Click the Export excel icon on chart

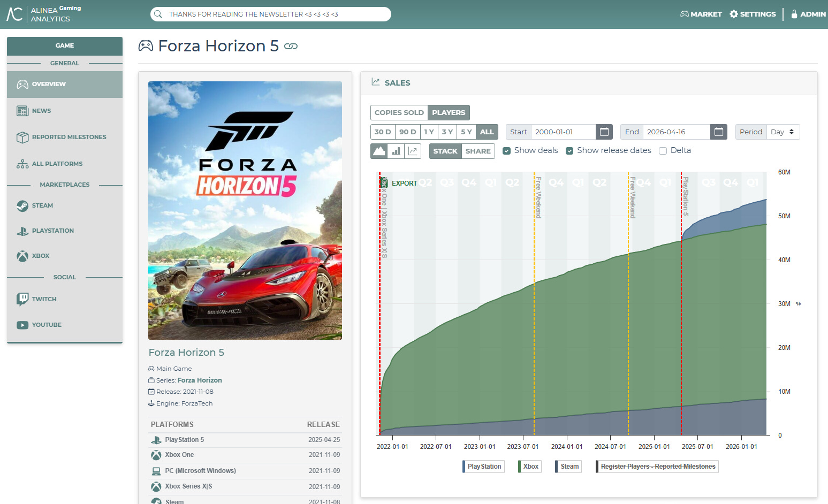click(384, 183)
